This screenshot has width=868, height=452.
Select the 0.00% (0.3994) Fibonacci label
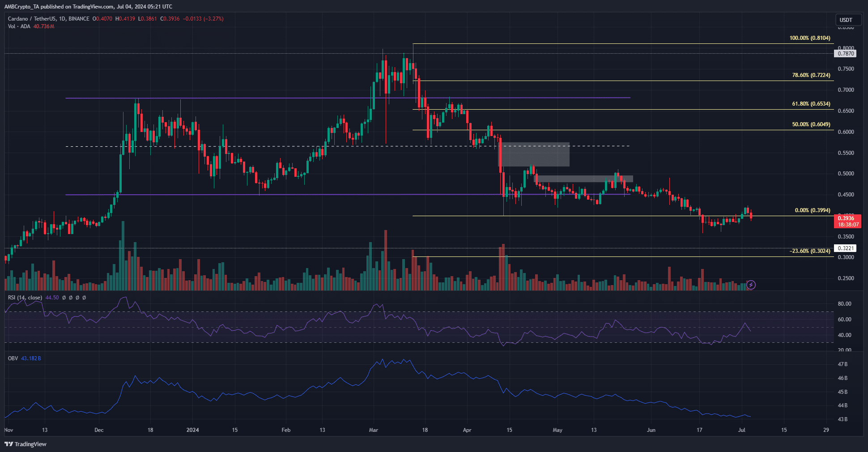(813, 210)
